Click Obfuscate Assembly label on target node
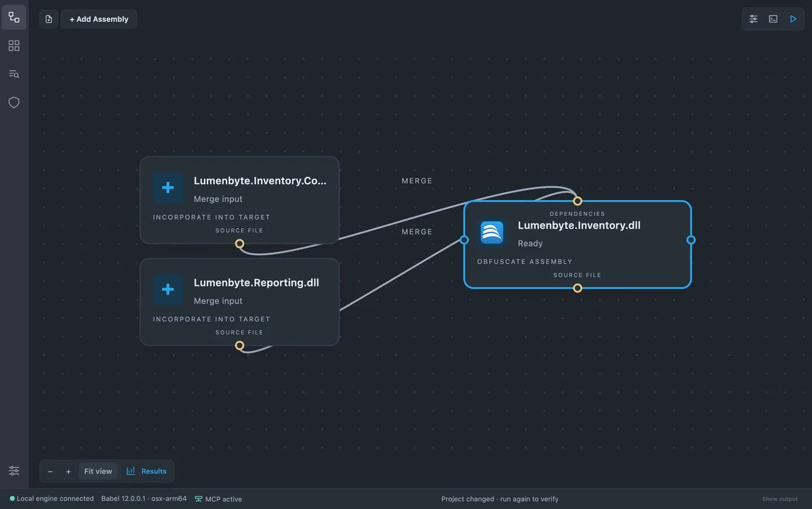Screen dimensions: 812x509 524,262
